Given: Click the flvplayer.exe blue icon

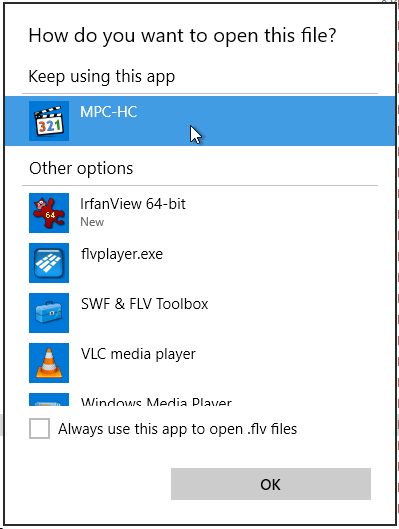Looking at the screenshot, I should [x=49, y=263].
